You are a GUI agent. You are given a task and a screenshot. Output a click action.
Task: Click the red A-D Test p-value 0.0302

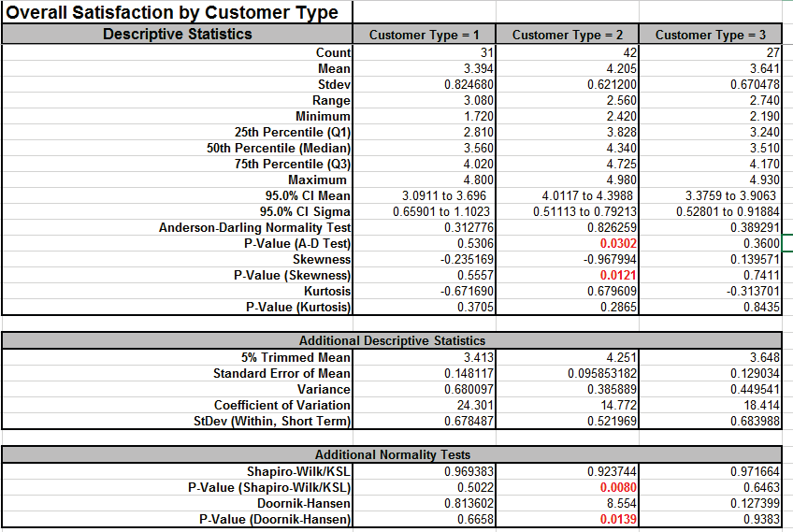tap(567, 244)
